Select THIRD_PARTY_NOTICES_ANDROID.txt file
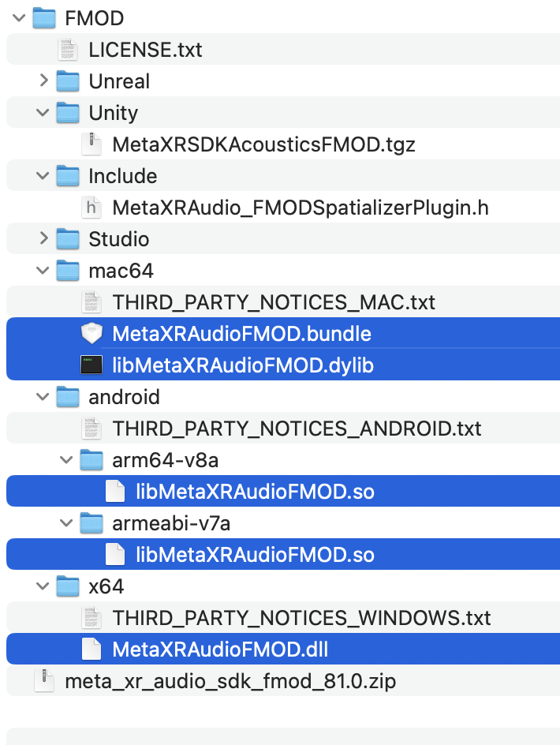The height and width of the screenshot is (745, 560). coord(297,429)
